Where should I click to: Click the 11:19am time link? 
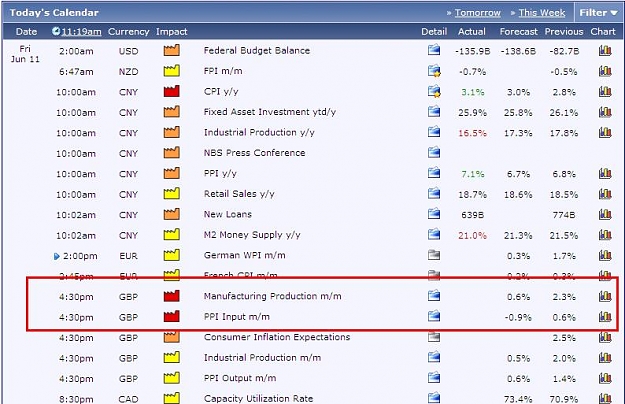click(x=81, y=31)
